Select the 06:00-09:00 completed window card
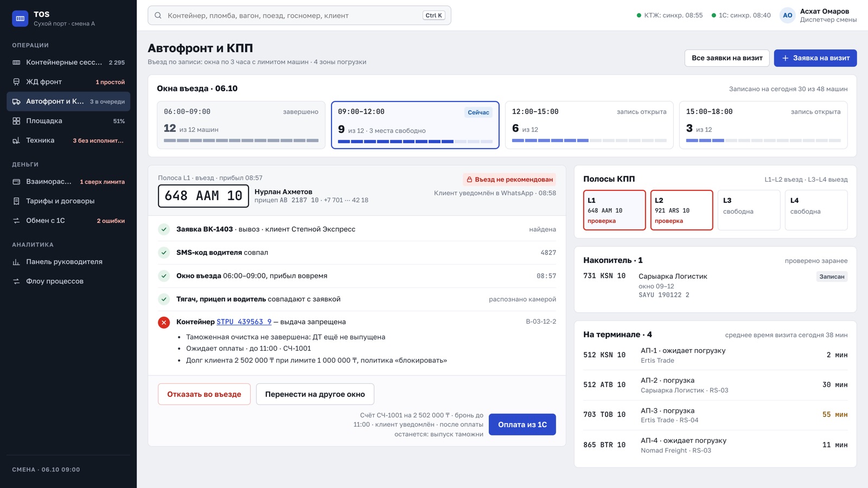 [x=241, y=125]
